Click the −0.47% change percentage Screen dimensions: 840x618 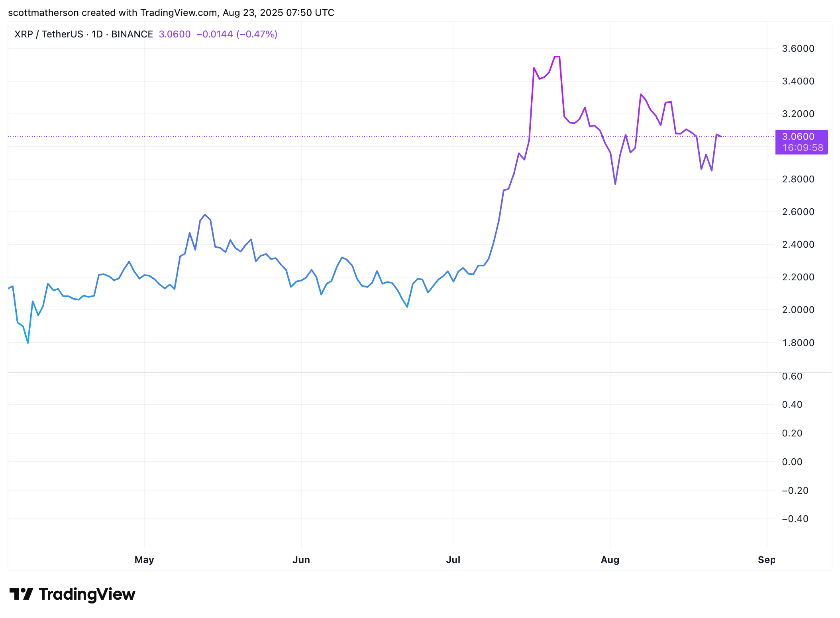(257, 34)
